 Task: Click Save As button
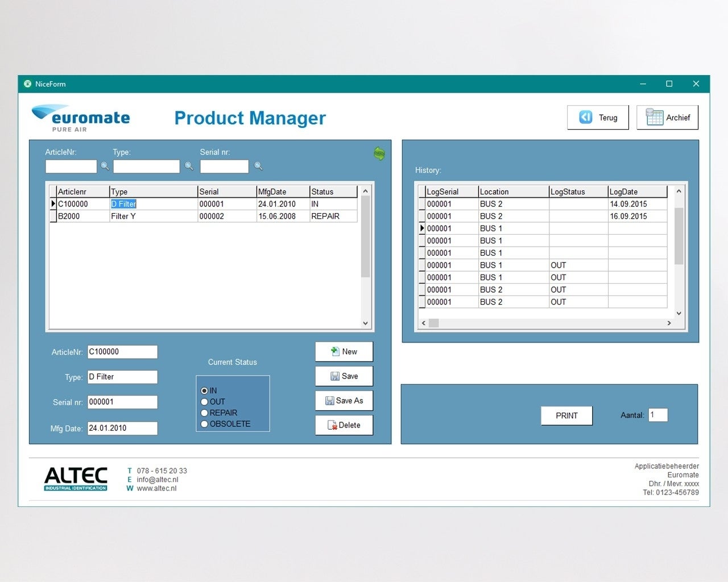click(x=344, y=401)
